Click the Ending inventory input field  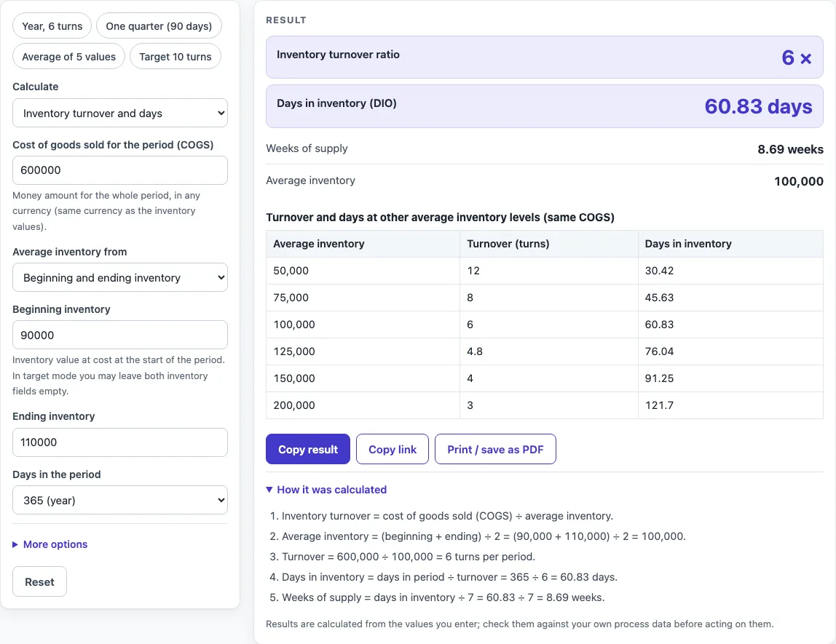click(x=120, y=442)
